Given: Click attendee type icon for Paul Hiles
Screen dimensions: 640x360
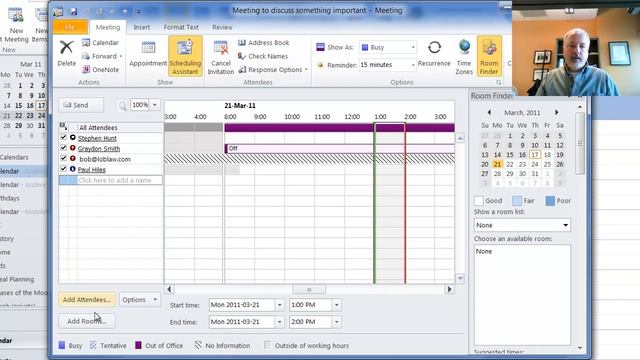Looking at the screenshot, I should pyautogui.click(x=73, y=169).
